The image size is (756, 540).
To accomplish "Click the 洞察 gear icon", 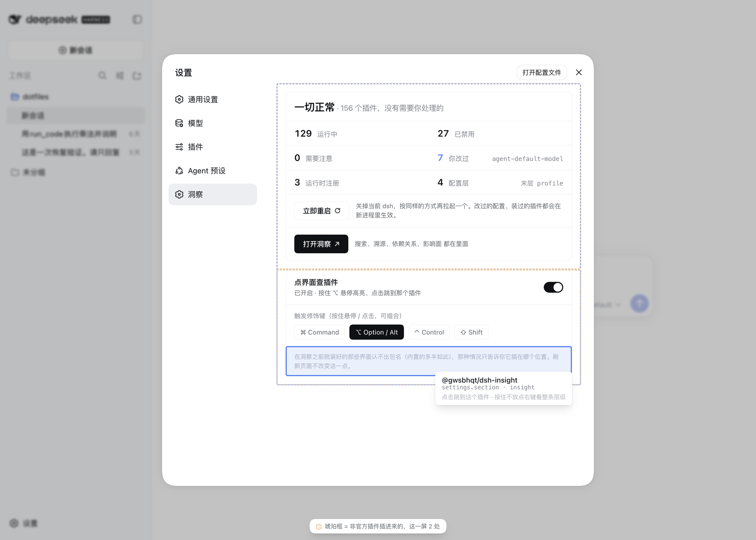I will (179, 194).
